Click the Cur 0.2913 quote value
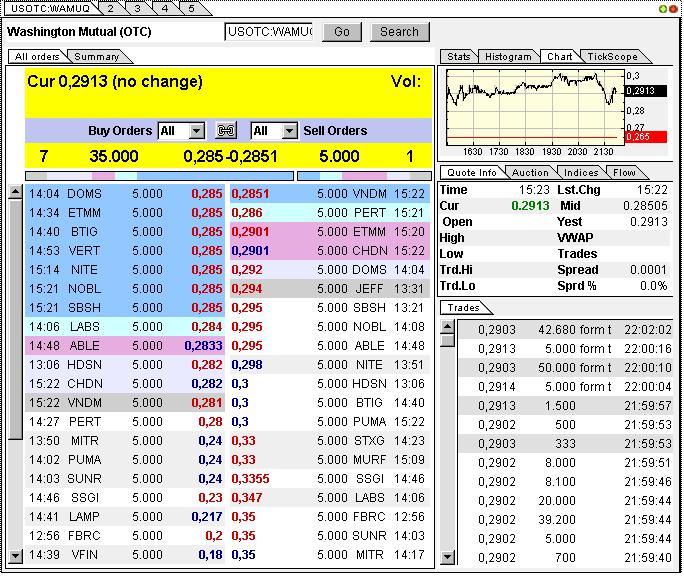 530,206
